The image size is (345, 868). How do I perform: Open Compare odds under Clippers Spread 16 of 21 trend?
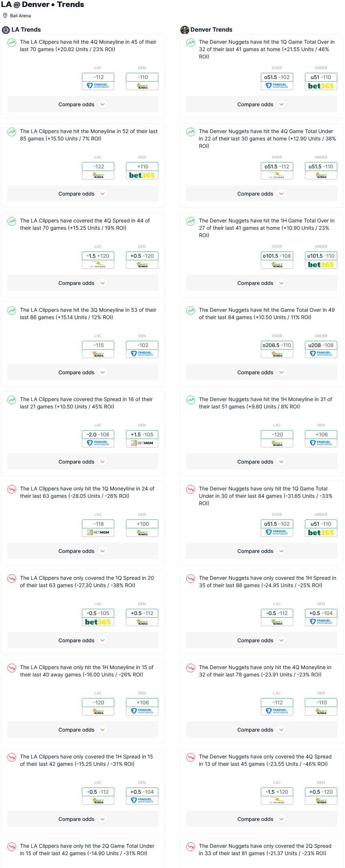tap(83, 462)
